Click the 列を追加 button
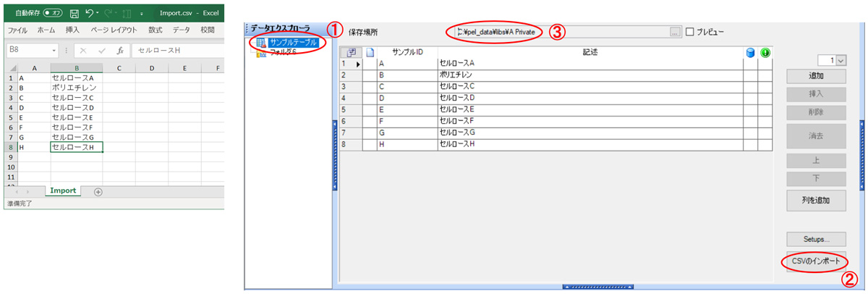Screen dimensions: 868x294 pyautogui.click(x=816, y=200)
